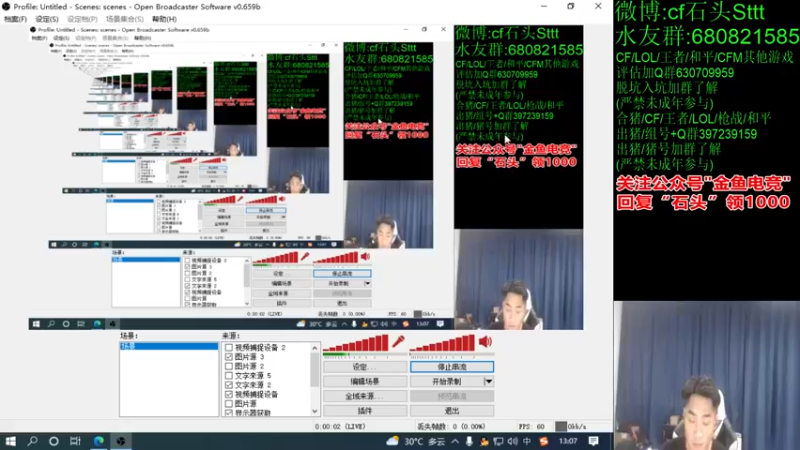The height and width of the screenshot is (450, 800).
Task: Select the highlighted scene in 场景 list
Action: [x=169, y=346]
